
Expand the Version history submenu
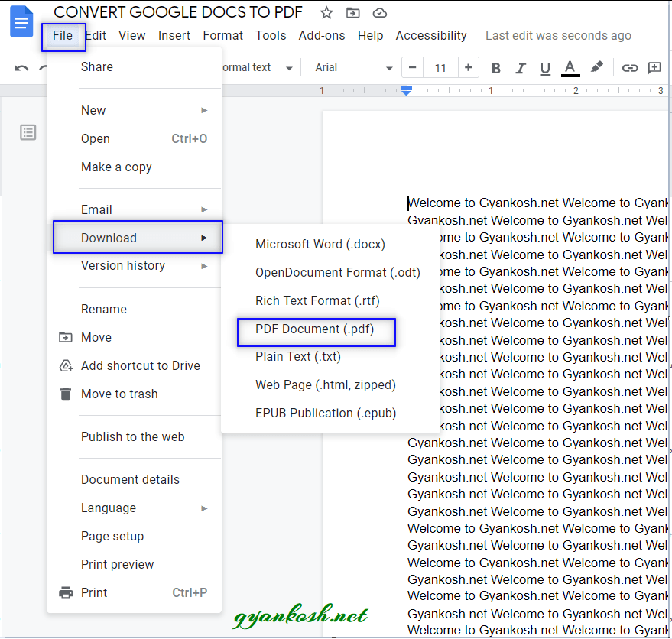click(x=134, y=266)
